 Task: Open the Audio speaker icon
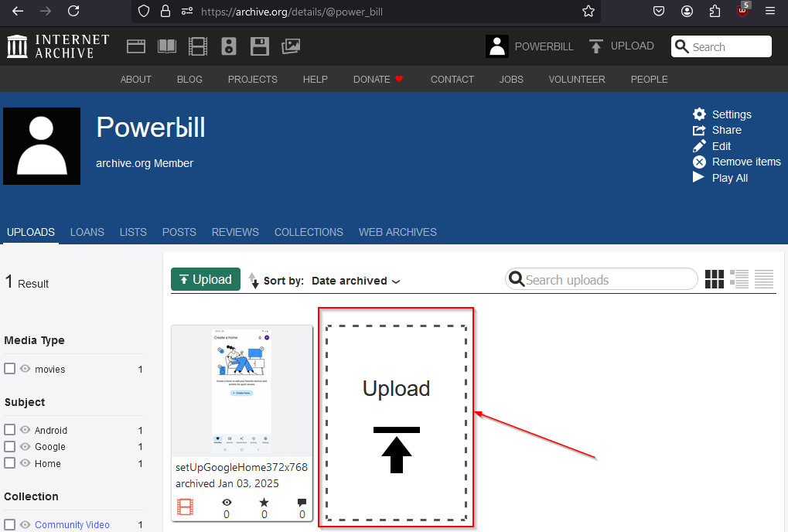coord(229,46)
